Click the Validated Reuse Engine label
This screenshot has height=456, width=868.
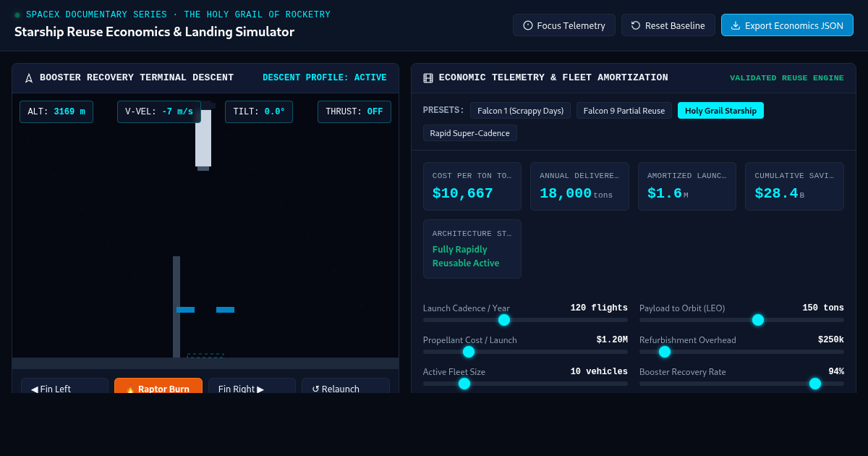(x=787, y=78)
